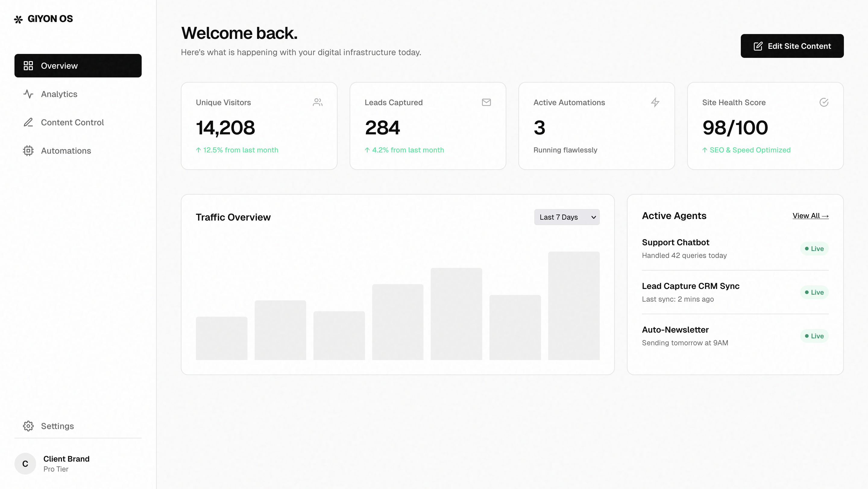The height and width of the screenshot is (489, 868).
Task: Switch to the Overview section
Action: point(60,66)
